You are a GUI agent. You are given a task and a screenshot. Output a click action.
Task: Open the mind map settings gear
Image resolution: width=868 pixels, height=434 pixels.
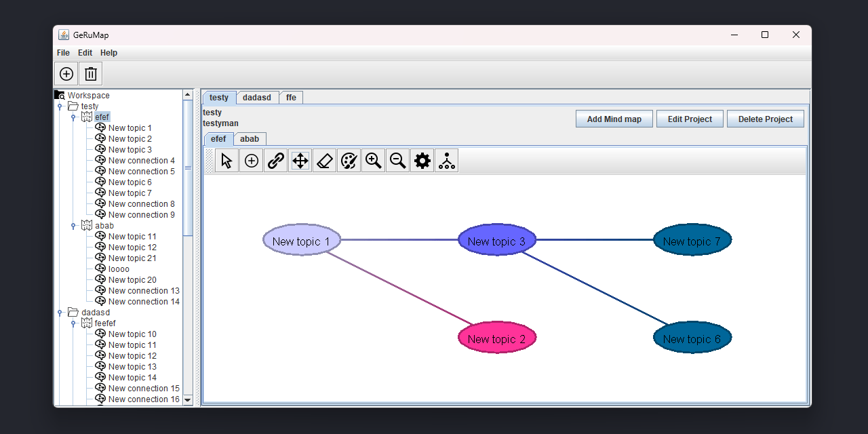(422, 160)
